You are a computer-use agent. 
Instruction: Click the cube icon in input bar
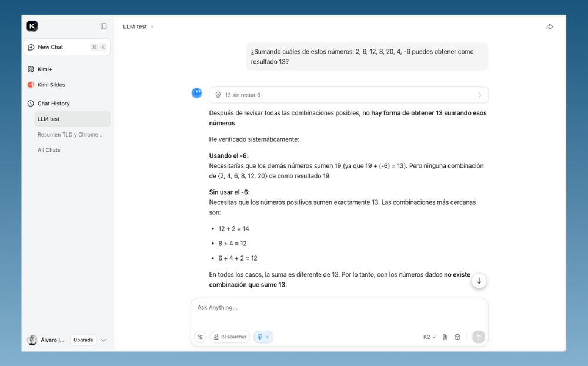coord(457,337)
